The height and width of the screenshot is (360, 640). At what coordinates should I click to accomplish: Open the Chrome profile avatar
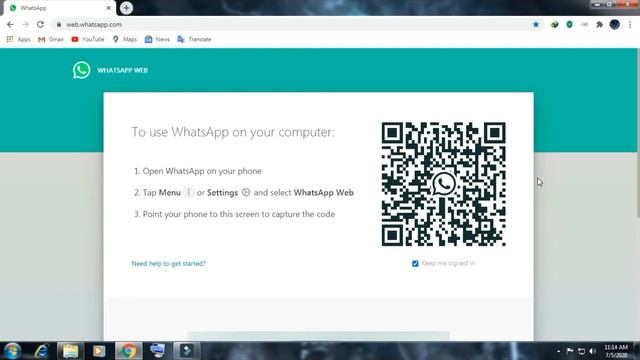pos(615,24)
